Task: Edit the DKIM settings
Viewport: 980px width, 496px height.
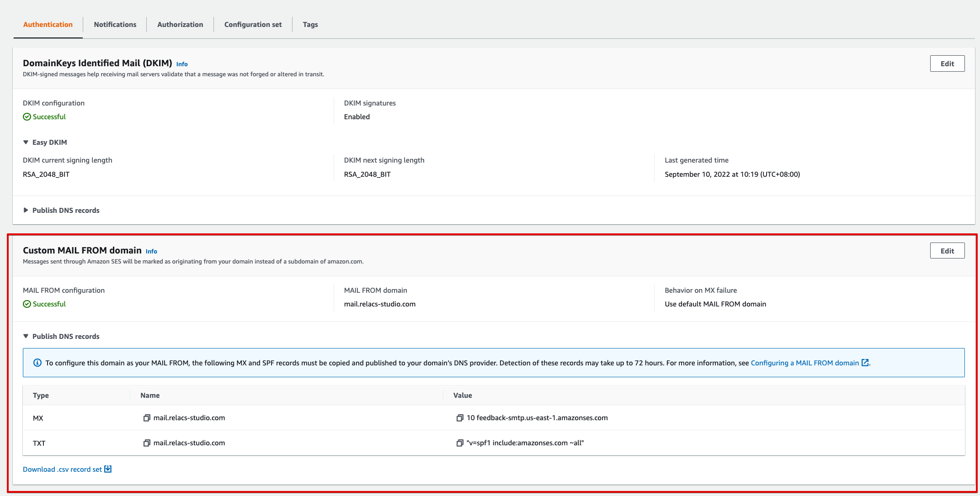Action: pyautogui.click(x=947, y=63)
